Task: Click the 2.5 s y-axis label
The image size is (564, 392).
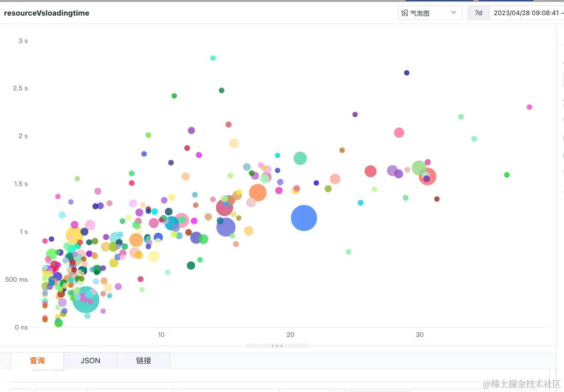Action: (x=20, y=88)
